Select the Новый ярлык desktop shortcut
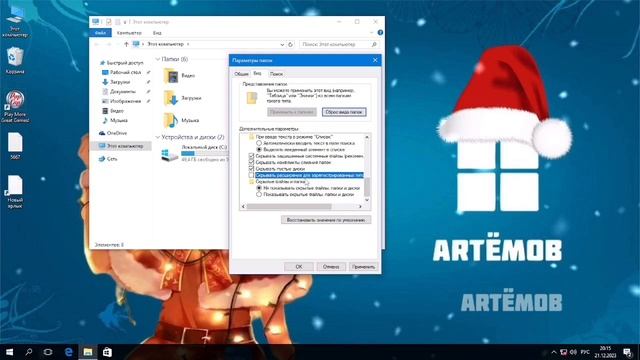The image size is (640, 360). [15, 192]
